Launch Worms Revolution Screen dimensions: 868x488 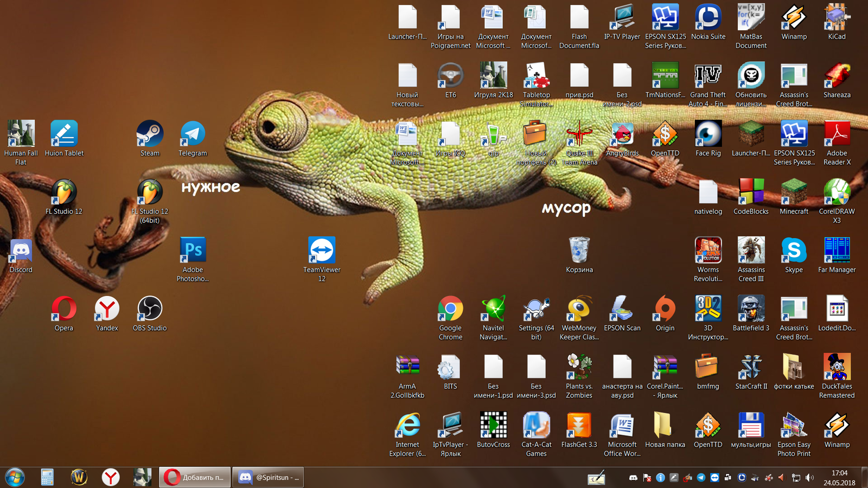click(708, 260)
